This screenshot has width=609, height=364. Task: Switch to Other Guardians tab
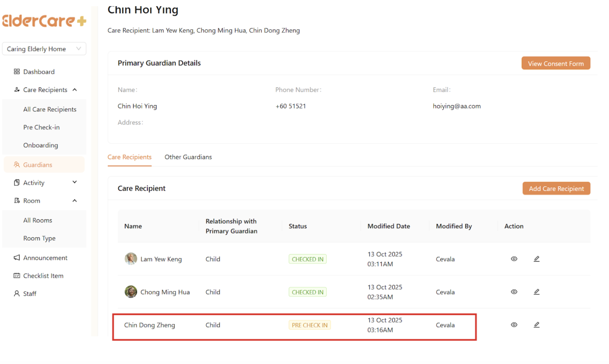pyautogui.click(x=188, y=157)
